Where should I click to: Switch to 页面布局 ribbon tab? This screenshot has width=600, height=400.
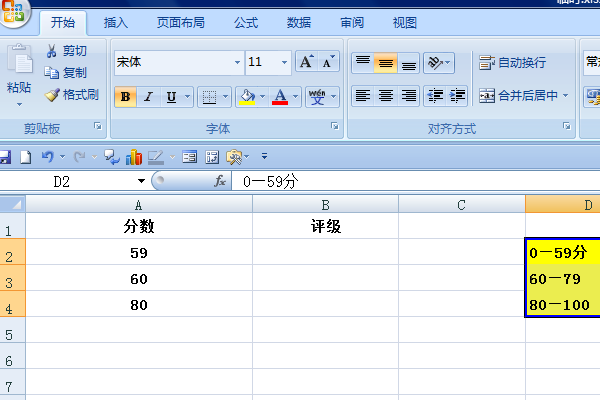(181, 23)
